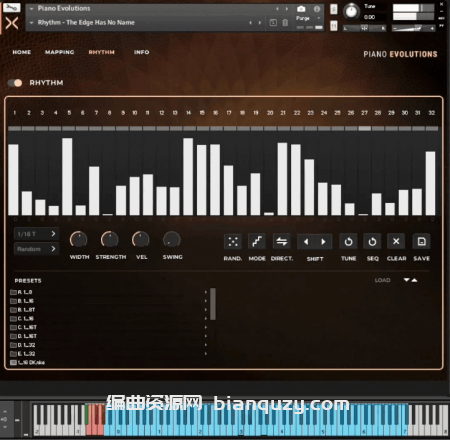450x440 pixels.
Task: Click the wrench instrument edit icon
Action: [11, 7]
